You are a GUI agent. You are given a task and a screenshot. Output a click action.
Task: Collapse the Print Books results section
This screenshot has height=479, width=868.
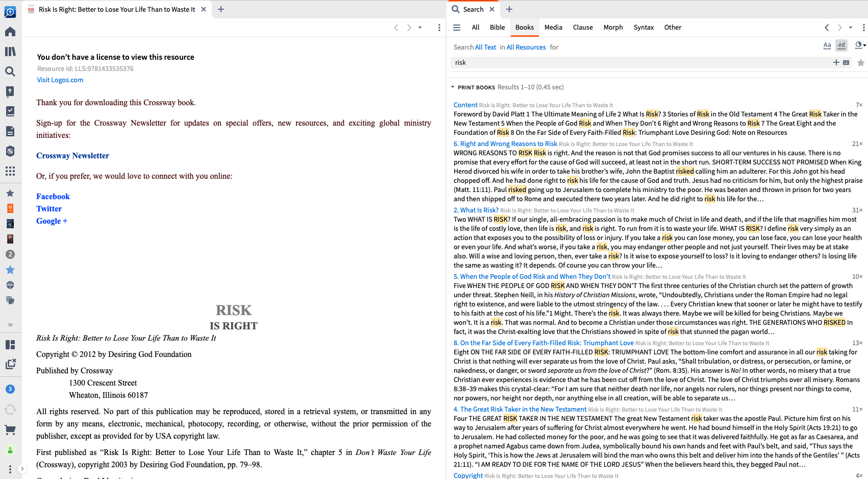[453, 87]
